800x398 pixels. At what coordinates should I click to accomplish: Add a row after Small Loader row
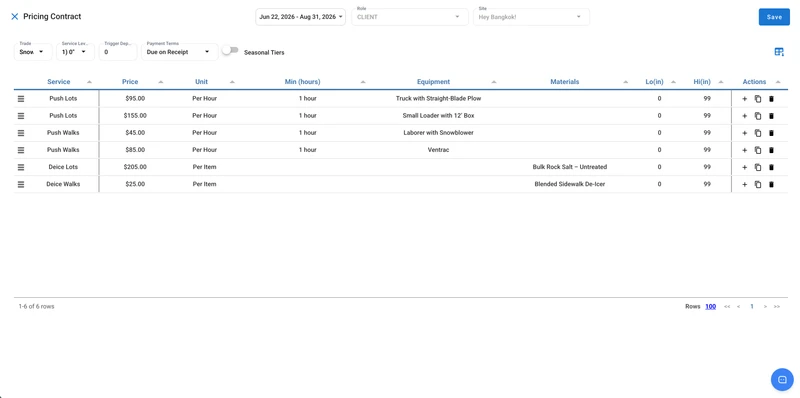[x=744, y=116]
